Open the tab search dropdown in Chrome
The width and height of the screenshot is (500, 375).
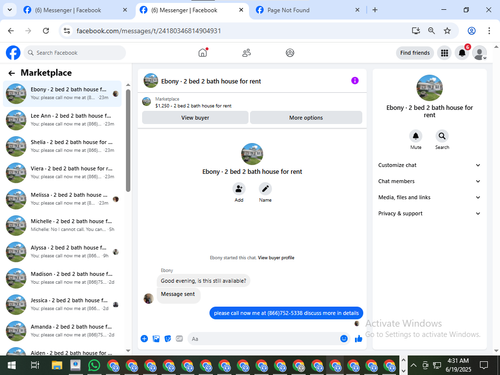(10, 10)
